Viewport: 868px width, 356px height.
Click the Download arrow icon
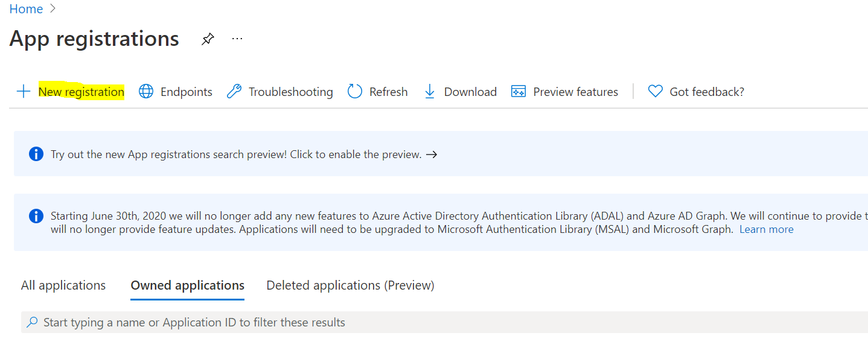430,92
